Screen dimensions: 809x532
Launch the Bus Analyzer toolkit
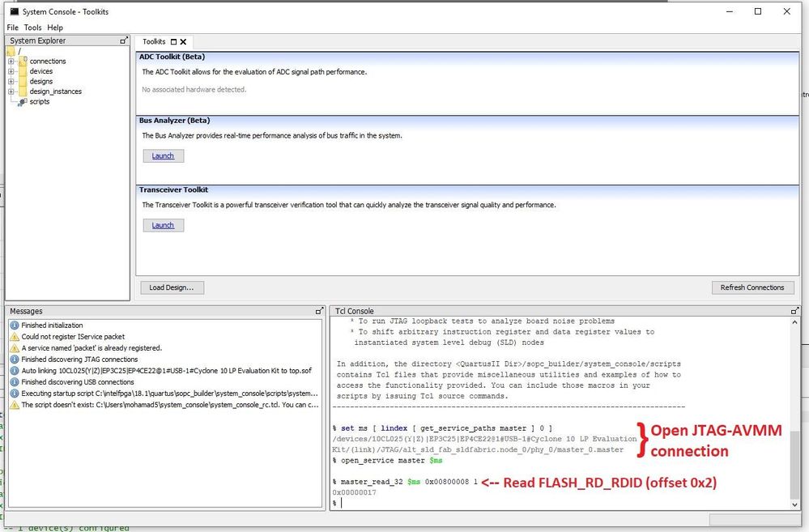click(x=163, y=155)
